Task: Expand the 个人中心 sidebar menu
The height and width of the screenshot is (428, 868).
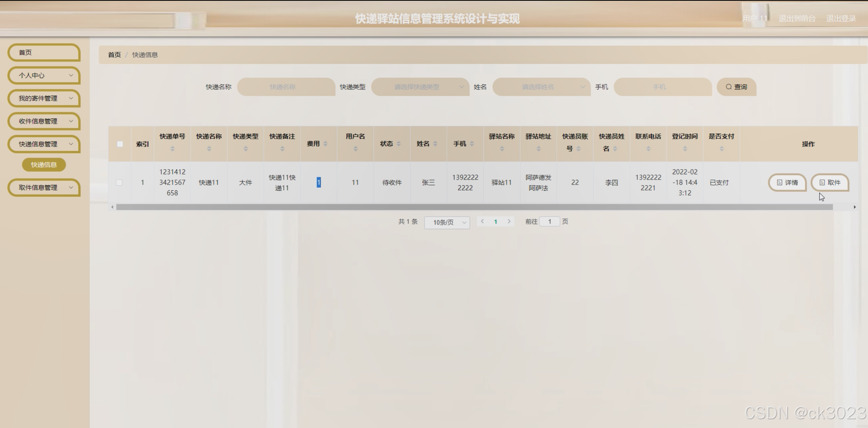Action: coord(44,75)
